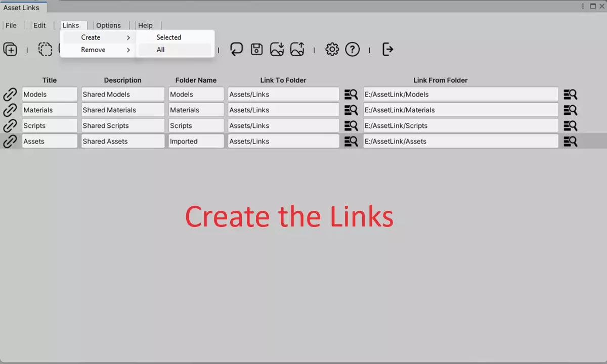
Task: Click the Title field containing Assets
Action: 50,142
